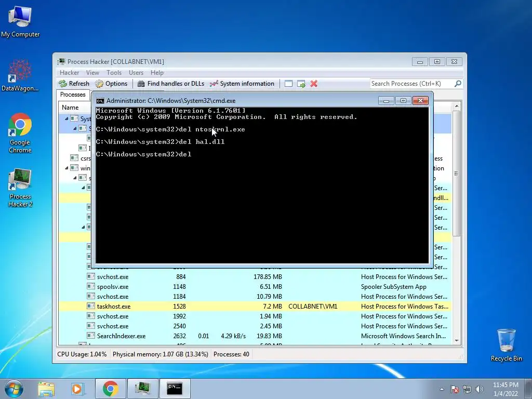Click Process Hacker list scroll up arrow

point(457,106)
